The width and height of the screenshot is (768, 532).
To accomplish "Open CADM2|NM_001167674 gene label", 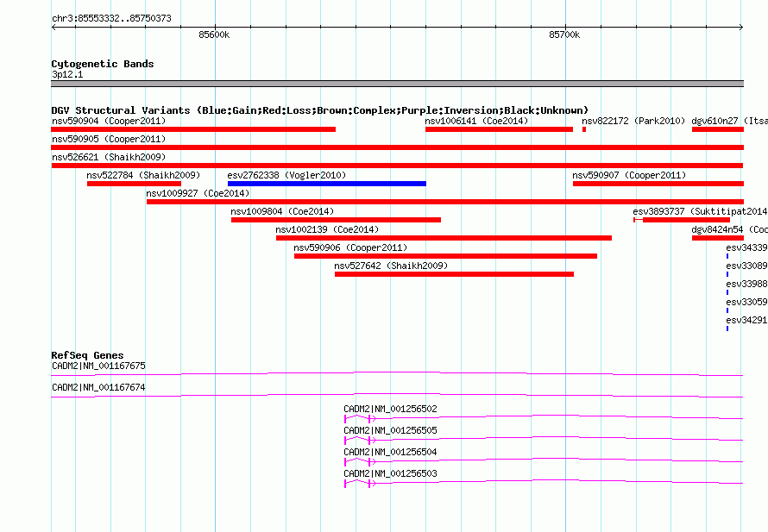I will tap(98, 387).
